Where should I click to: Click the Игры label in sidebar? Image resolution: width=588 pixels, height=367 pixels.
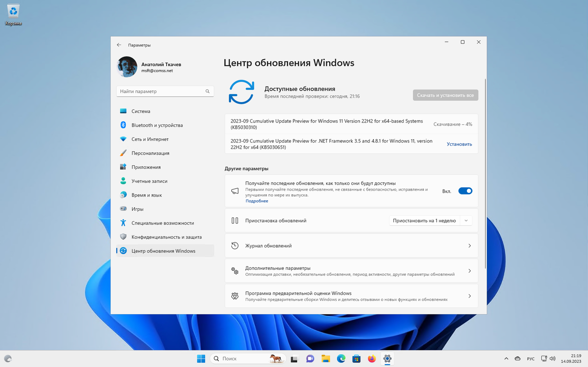138,209
